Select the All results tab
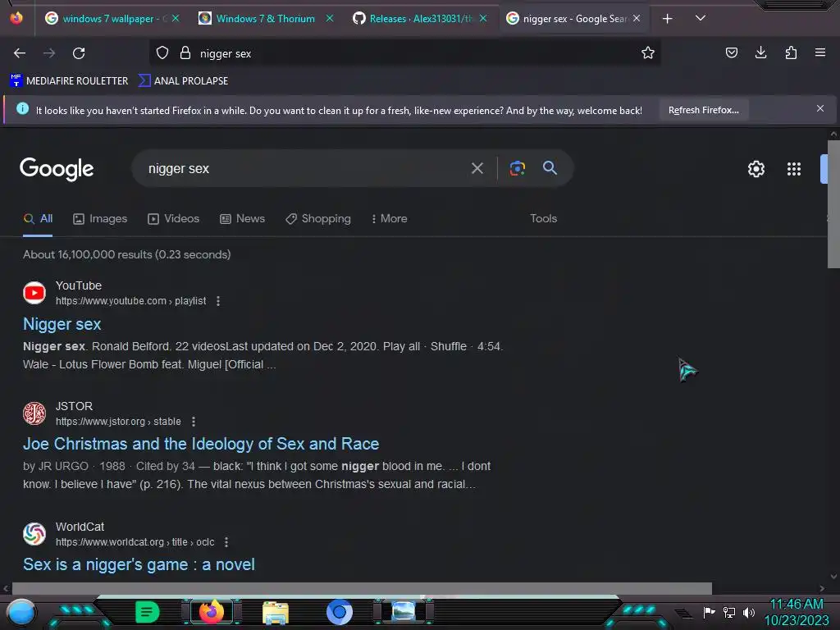Viewport: 840px width, 630px height. (38, 218)
